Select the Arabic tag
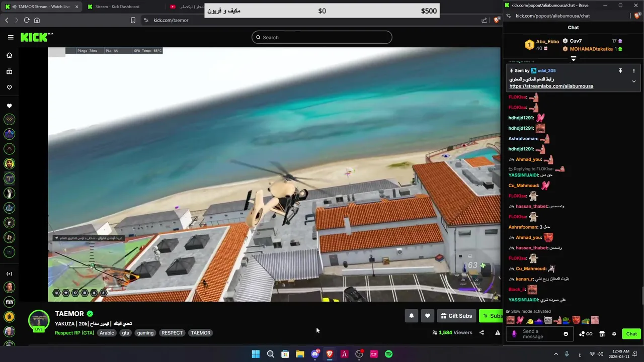The image size is (644, 362). tap(107, 333)
